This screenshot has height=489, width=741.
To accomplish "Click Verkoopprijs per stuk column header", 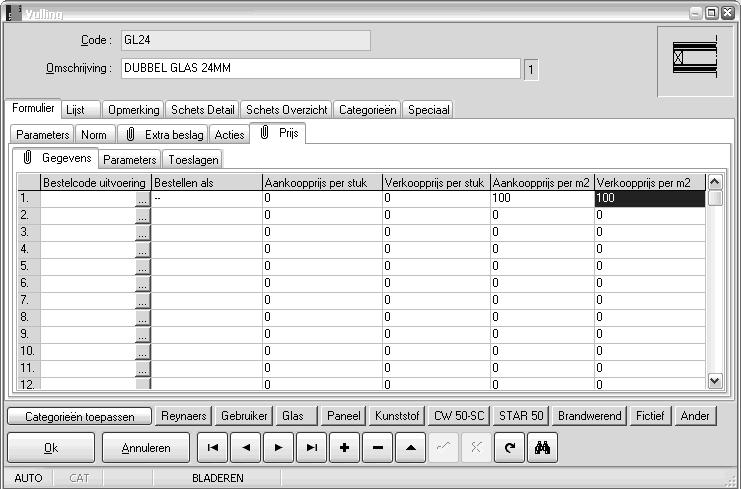I will pyautogui.click(x=436, y=182).
